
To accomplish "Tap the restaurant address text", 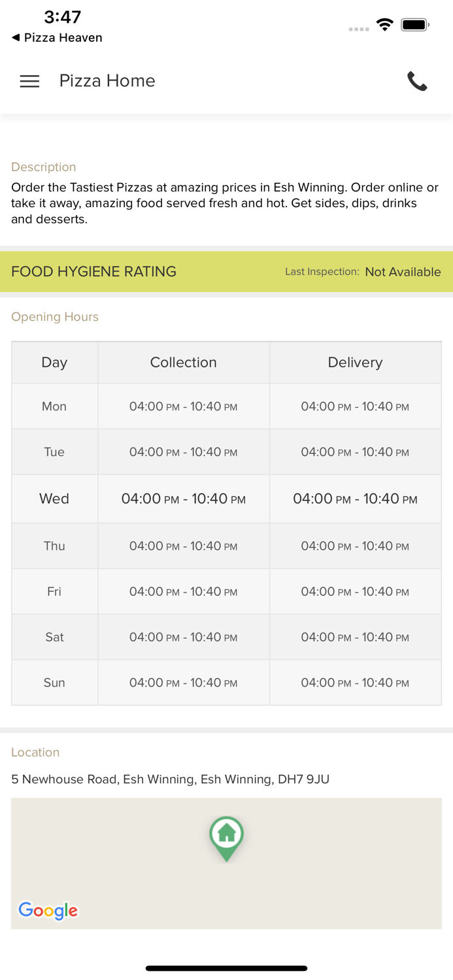I will pos(170,779).
